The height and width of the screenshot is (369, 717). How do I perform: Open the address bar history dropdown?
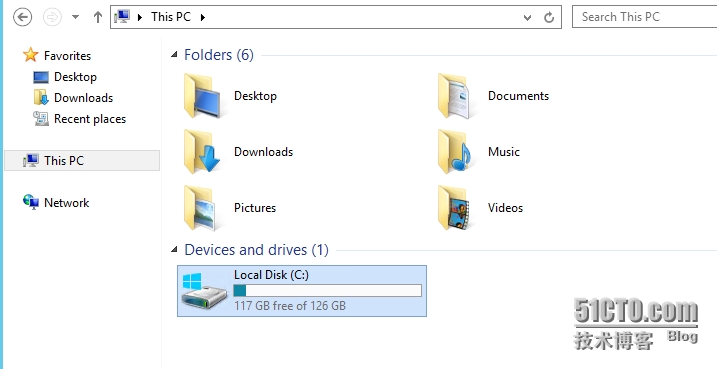click(x=527, y=18)
